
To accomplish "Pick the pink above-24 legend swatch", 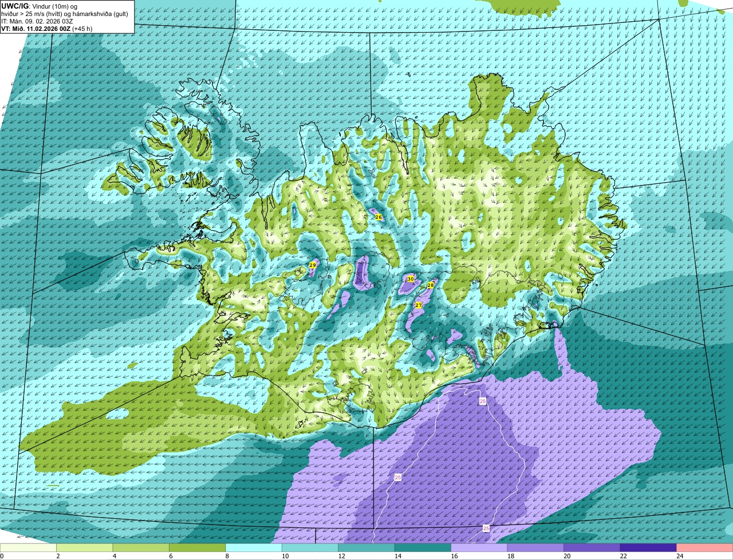I will point(705,547).
